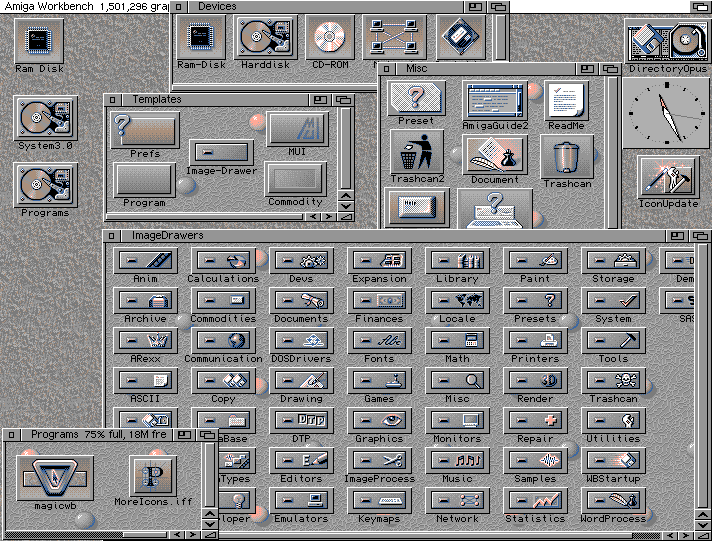Open the Expansion drawer icon
This screenshot has height=541, width=712.
[380, 261]
